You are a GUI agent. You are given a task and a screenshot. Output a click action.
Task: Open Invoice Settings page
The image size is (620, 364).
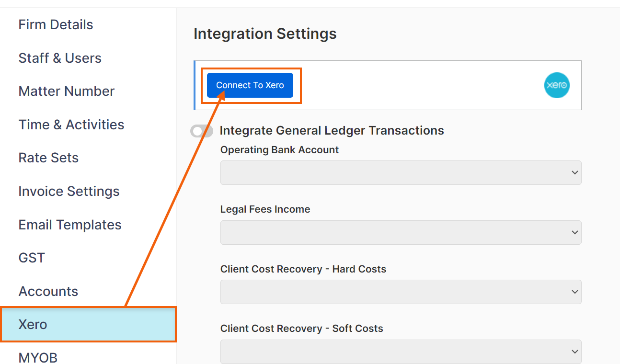(69, 191)
